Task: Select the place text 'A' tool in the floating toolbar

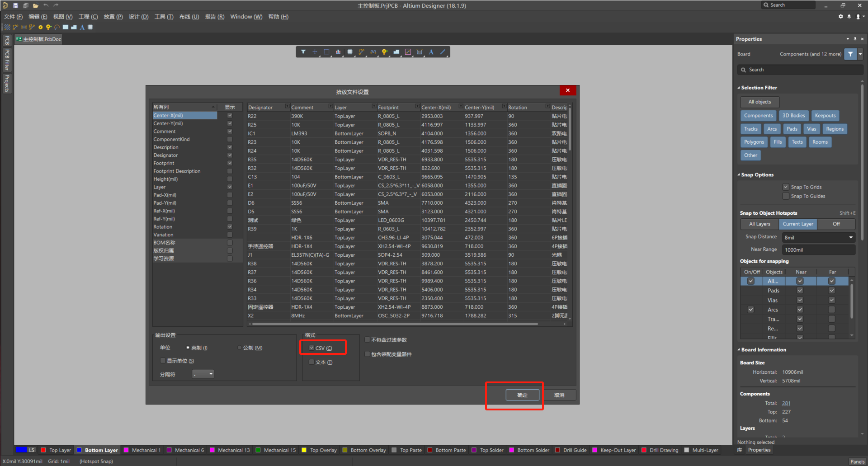Action: coord(431,52)
